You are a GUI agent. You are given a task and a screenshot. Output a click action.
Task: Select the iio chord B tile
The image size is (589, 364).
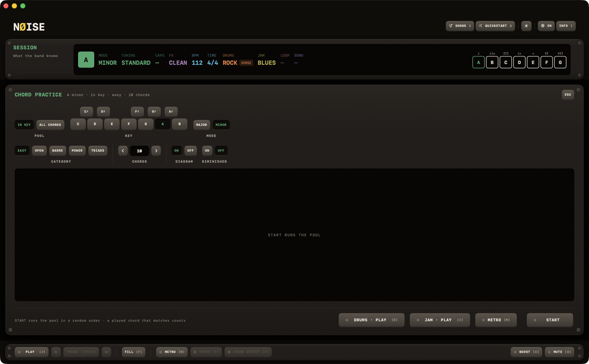[492, 62]
